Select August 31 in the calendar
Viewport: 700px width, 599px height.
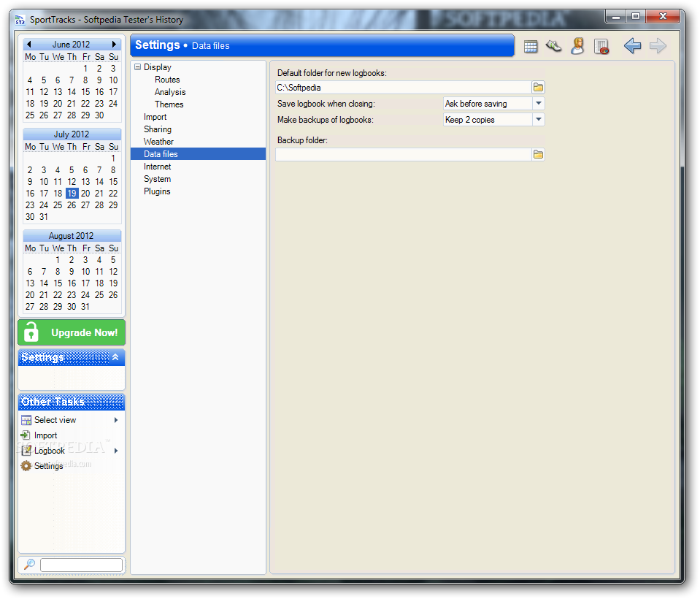[x=85, y=306]
